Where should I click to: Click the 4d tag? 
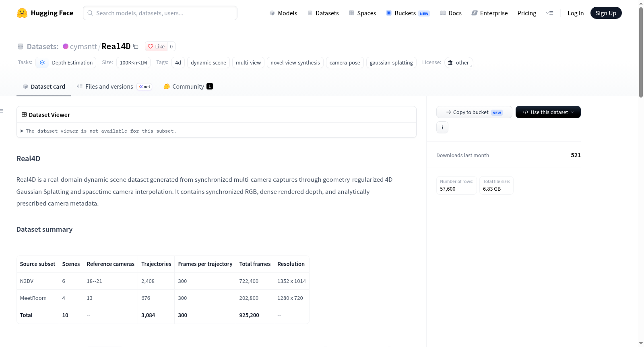pyautogui.click(x=178, y=63)
